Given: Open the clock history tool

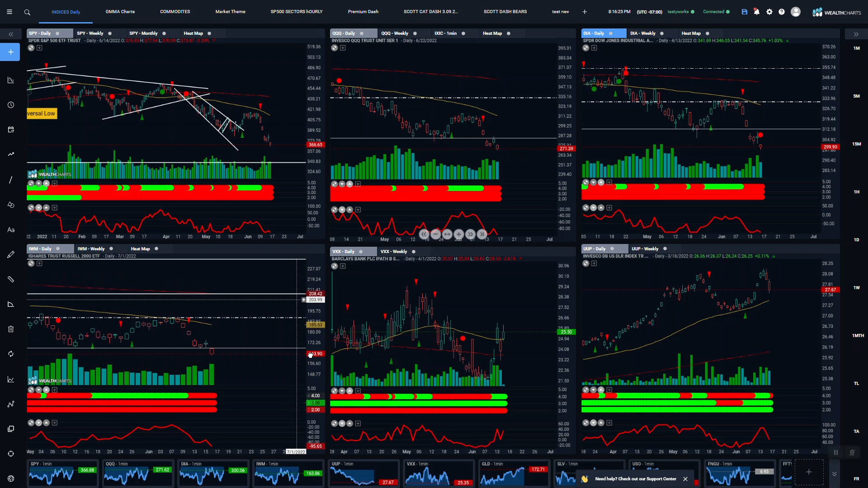Looking at the screenshot, I should [x=11, y=105].
